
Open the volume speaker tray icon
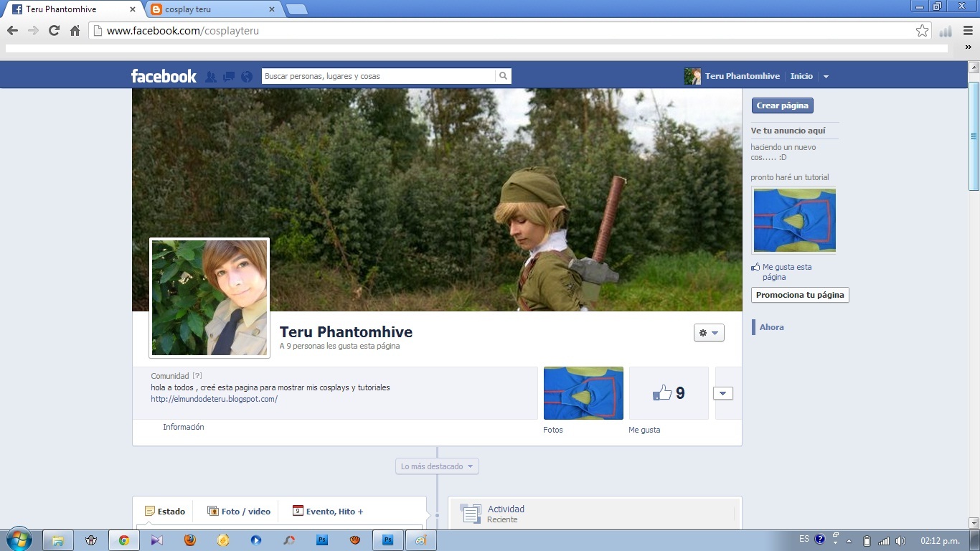[901, 540]
